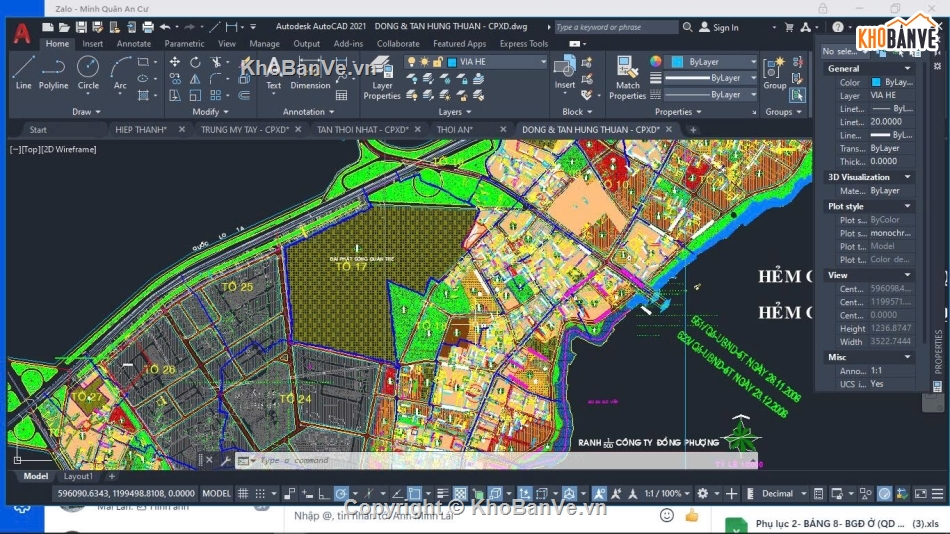Click the Autodesk App Store cart icon
Image resolution: width=950 pixels, height=534 pixels.
[789, 27]
